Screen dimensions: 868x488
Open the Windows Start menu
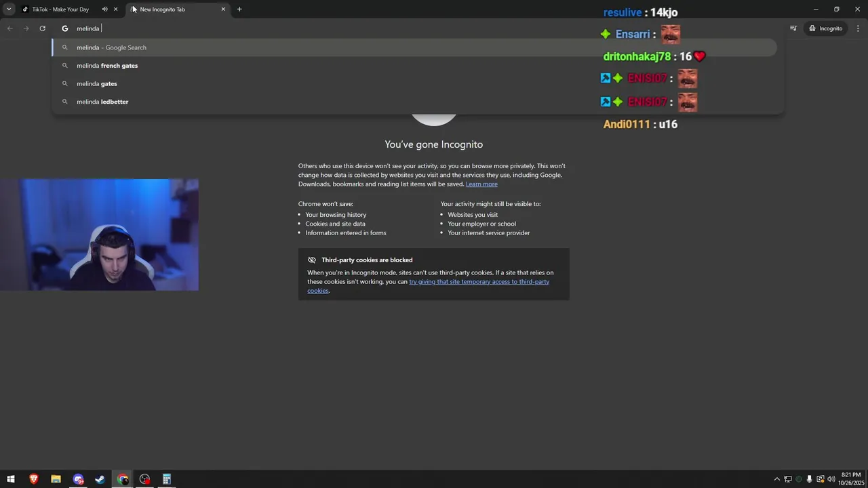coord(11,479)
